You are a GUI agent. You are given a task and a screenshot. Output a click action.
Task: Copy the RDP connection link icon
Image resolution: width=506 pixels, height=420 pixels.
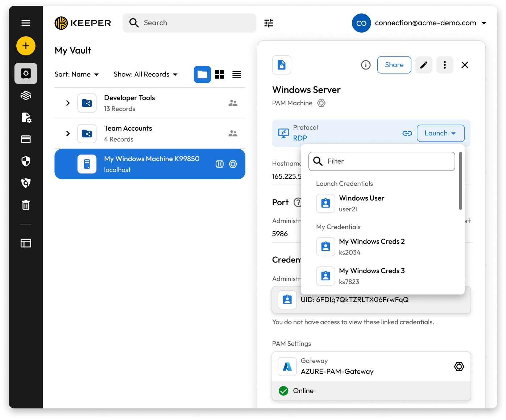407,133
